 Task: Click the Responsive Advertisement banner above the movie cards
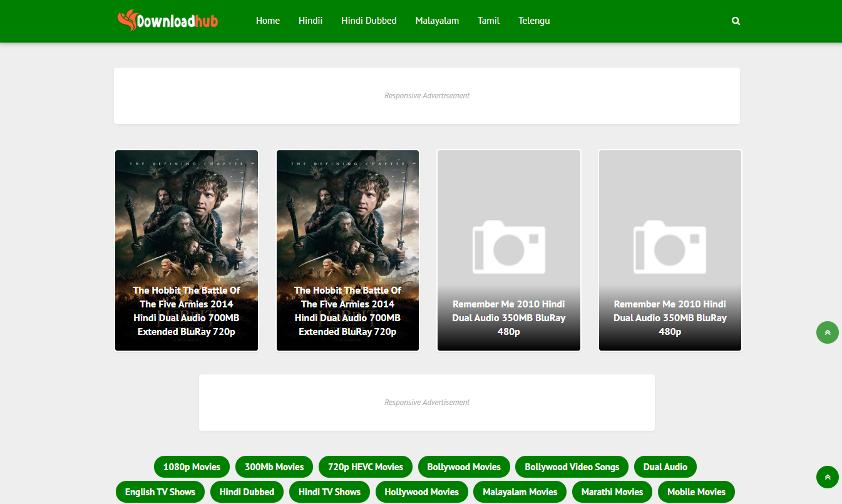click(x=427, y=96)
